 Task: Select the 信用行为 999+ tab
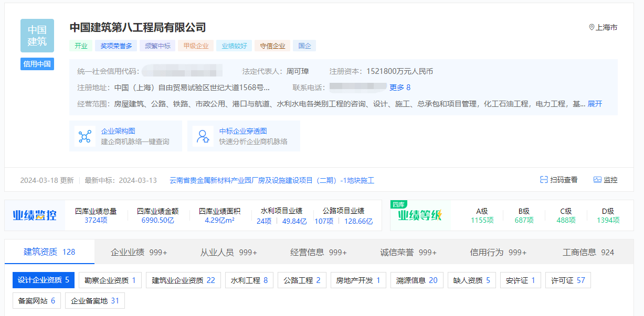[x=498, y=252]
